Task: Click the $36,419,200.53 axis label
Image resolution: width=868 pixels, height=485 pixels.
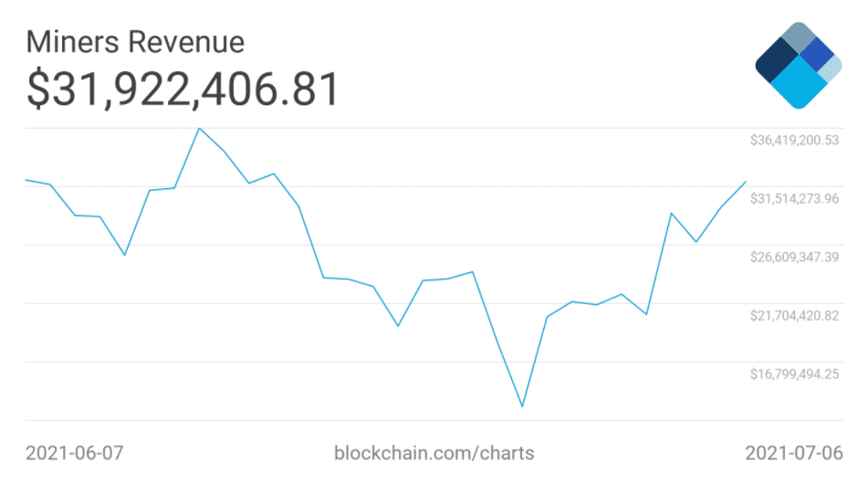Action: (x=794, y=141)
